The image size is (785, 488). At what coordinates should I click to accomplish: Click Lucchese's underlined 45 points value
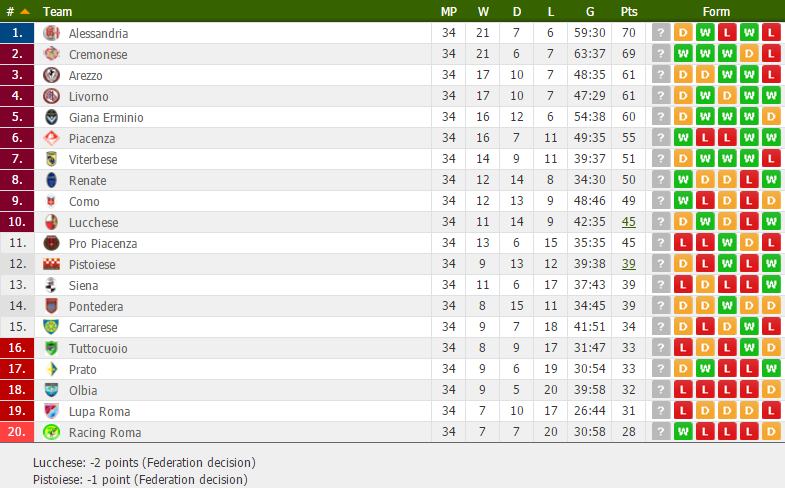(629, 222)
